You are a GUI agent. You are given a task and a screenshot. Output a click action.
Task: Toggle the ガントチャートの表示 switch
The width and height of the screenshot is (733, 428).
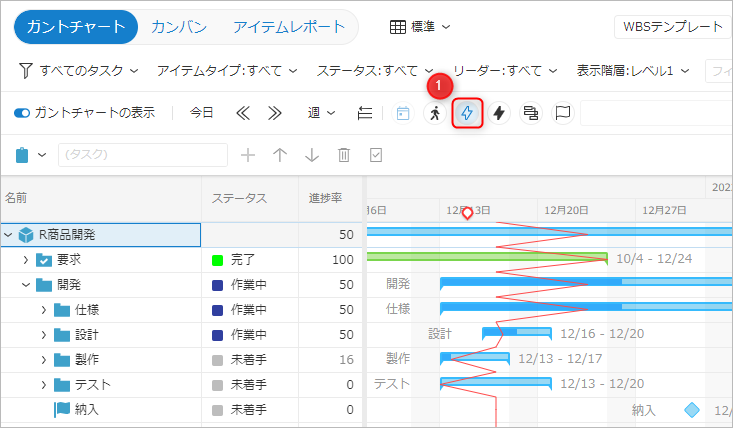pyautogui.click(x=22, y=113)
